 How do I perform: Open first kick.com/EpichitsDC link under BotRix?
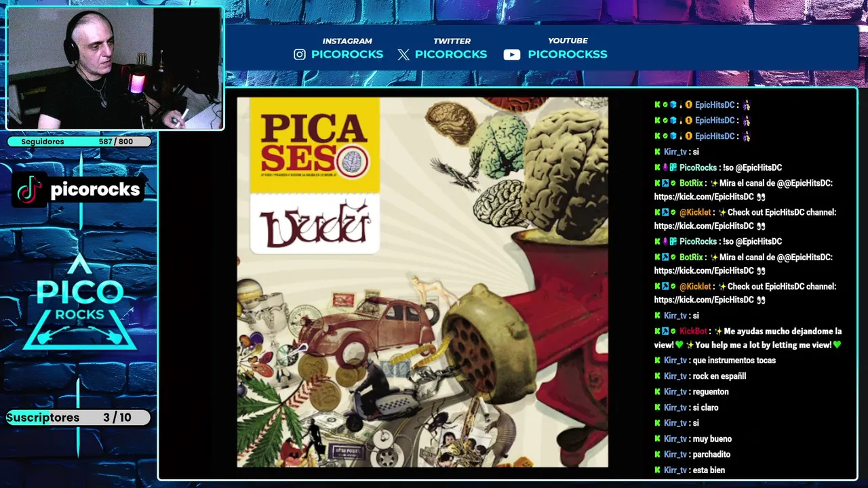[704, 197]
